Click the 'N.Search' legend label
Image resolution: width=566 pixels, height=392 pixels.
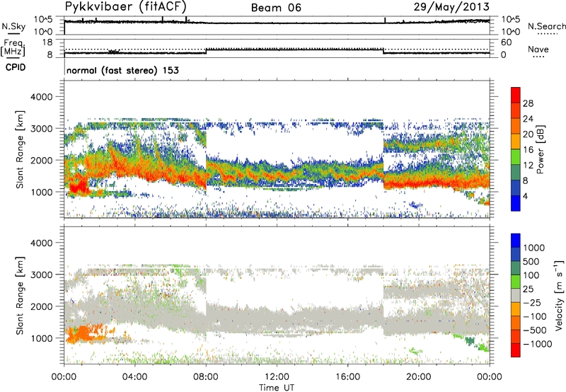click(x=546, y=26)
